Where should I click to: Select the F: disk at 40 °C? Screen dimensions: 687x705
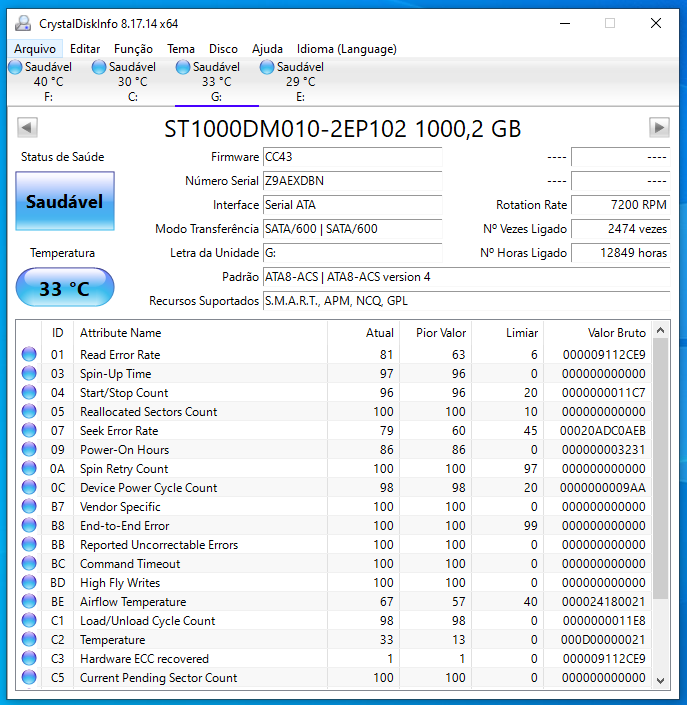coord(48,81)
